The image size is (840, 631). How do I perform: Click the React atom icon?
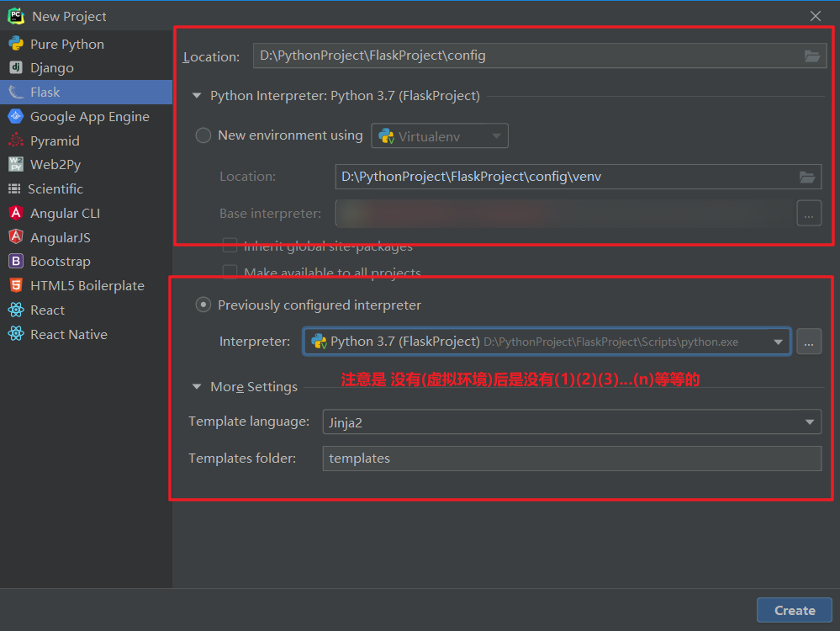[x=16, y=310]
